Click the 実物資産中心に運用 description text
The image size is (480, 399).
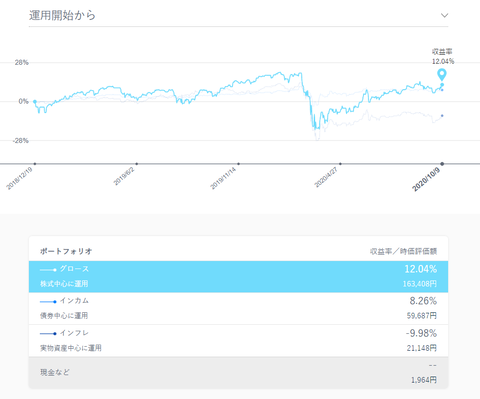click(x=71, y=348)
